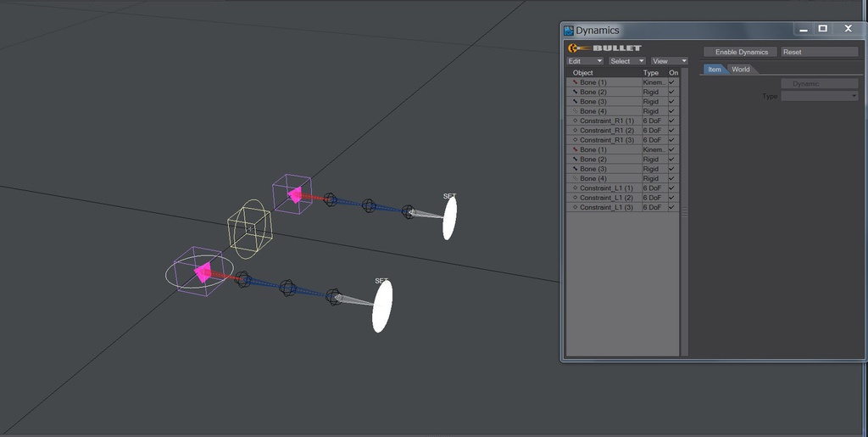Viewport: 868px width, 437px height.
Task: Select Bone (1) row under Object header
Action: coord(623,82)
